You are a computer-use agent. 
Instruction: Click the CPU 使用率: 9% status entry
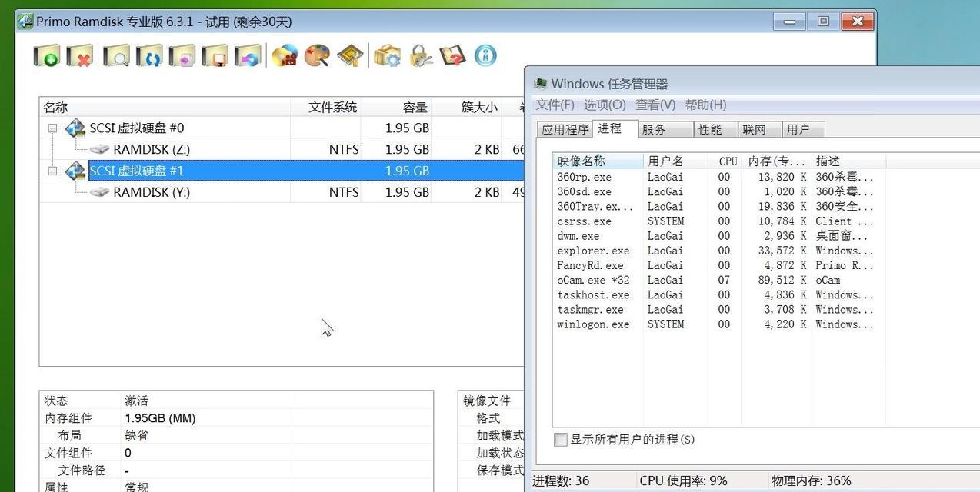[683, 480]
